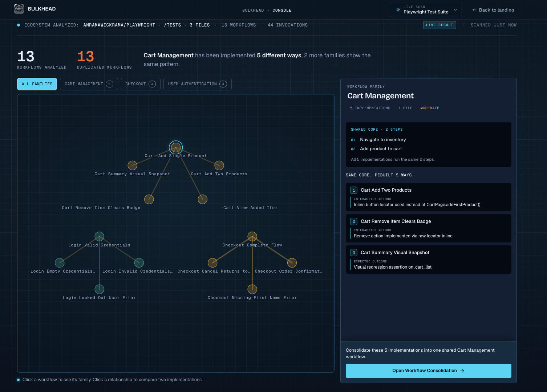Select the Login Invalid Credentials node

139,263
